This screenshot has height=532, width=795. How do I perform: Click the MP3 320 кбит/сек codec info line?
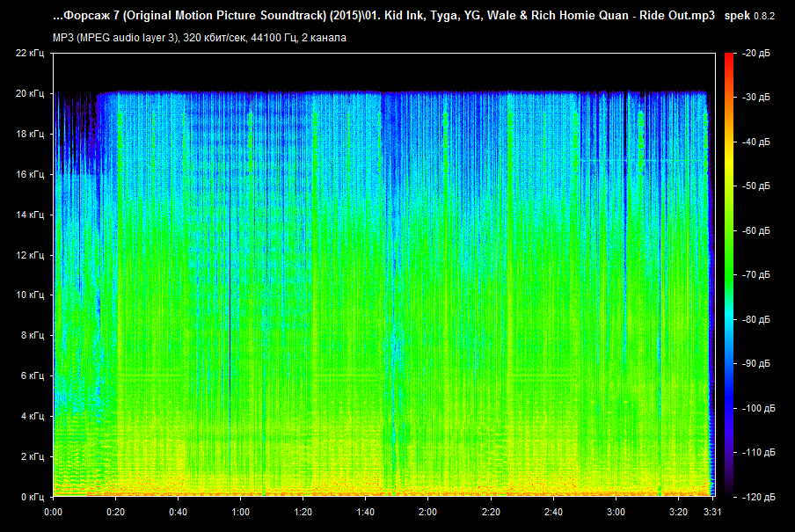[x=200, y=37]
